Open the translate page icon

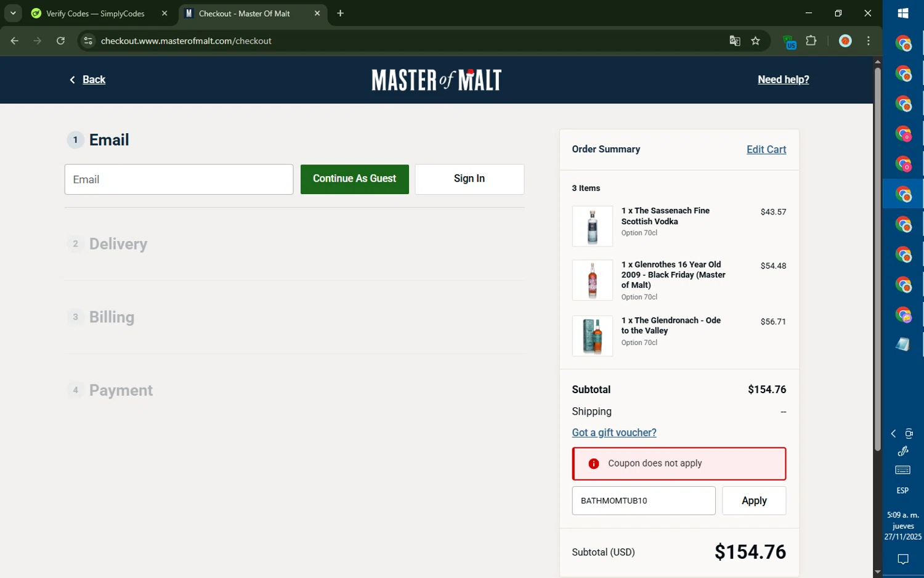pyautogui.click(x=734, y=41)
